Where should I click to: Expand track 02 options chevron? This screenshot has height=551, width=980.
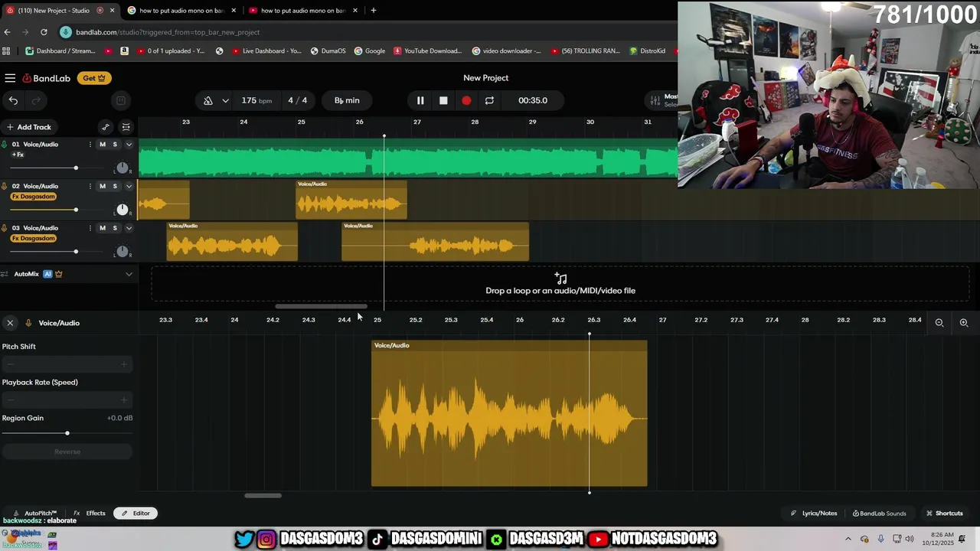pos(129,186)
